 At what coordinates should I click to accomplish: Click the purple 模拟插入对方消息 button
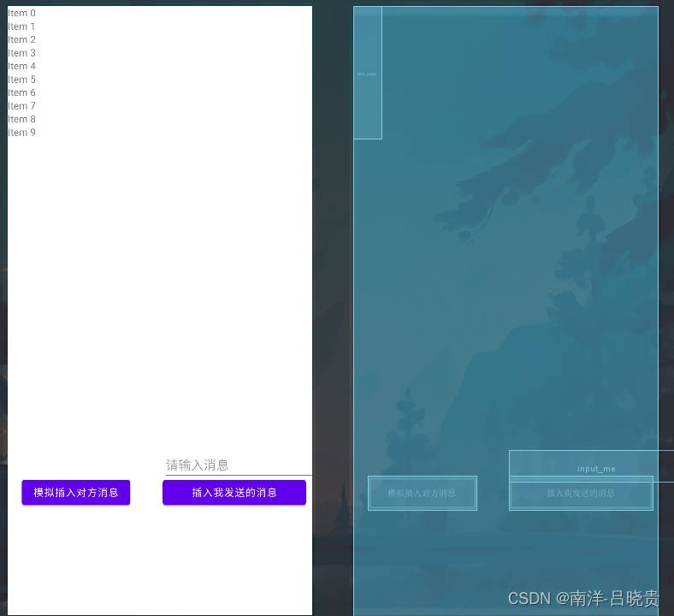click(x=76, y=493)
